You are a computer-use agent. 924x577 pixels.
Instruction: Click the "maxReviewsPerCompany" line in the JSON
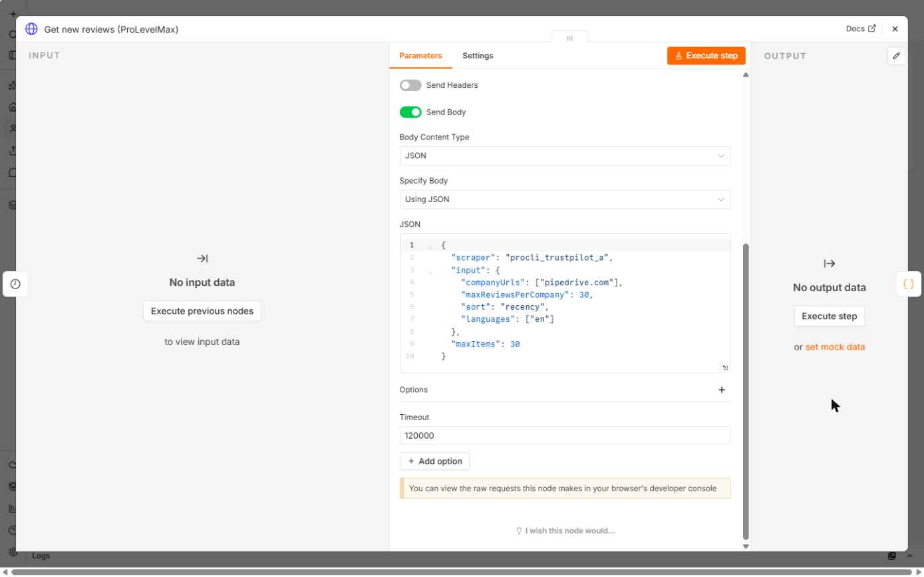tap(527, 294)
